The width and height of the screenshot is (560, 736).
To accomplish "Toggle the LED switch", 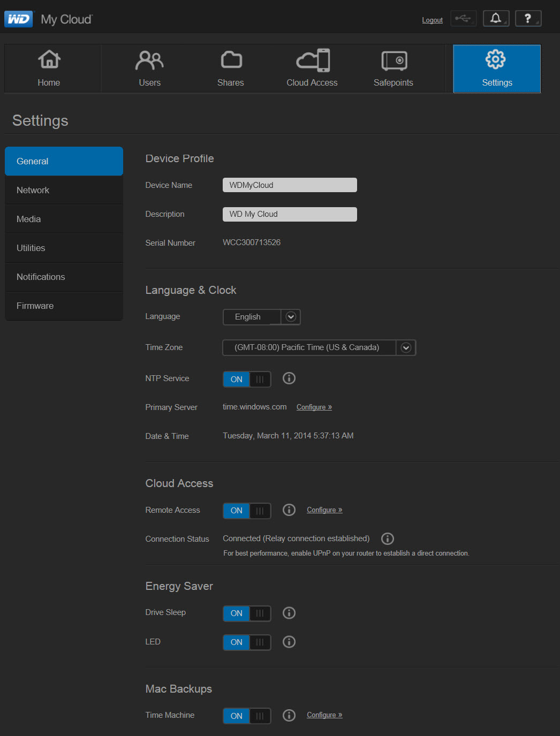I will (x=247, y=642).
